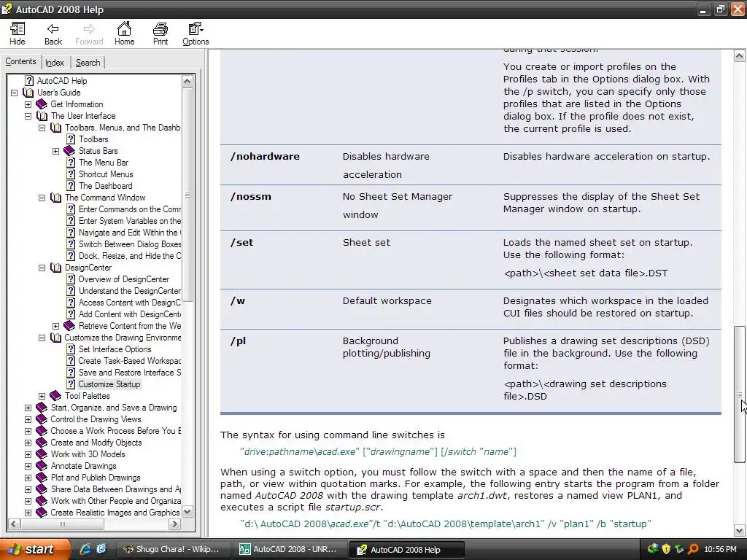747x560 pixels.
Task: Click the /nossm switch text
Action: coord(251,196)
